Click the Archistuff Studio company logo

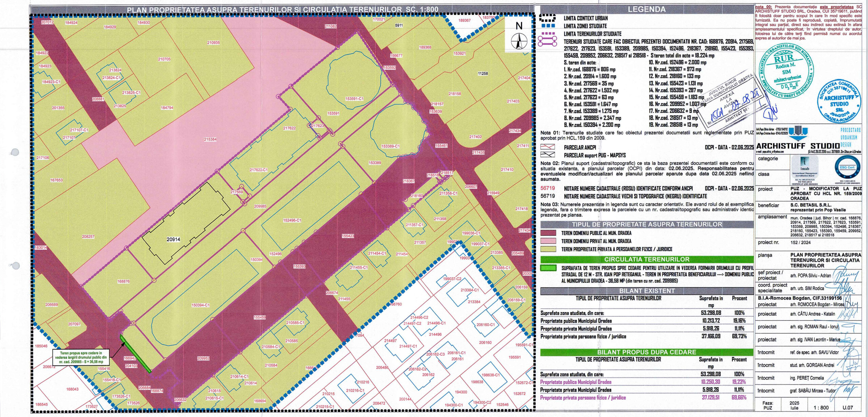click(x=798, y=133)
